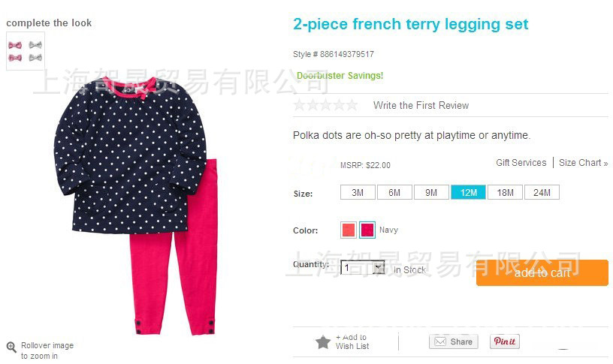This screenshot has width=613, height=364.
Task: Select the coral color swatch
Action: [349, 230]
